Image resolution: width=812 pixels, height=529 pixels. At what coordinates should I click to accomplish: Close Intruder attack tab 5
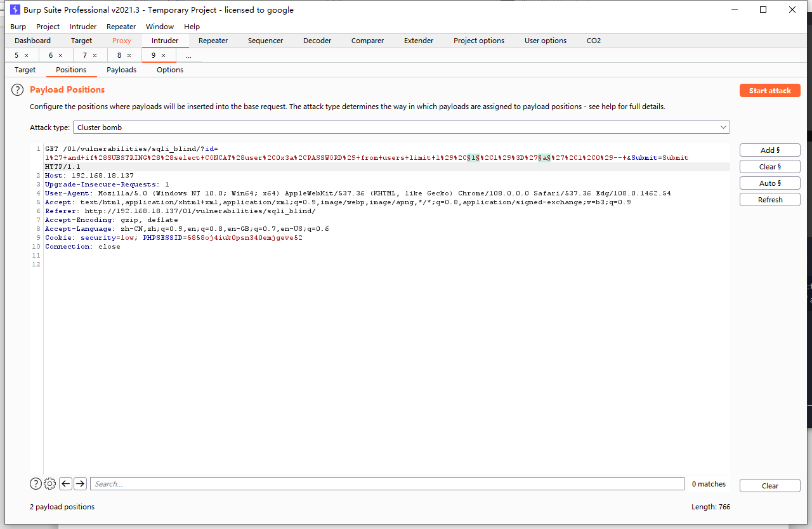pyautogui.click(x=26, y=56)
